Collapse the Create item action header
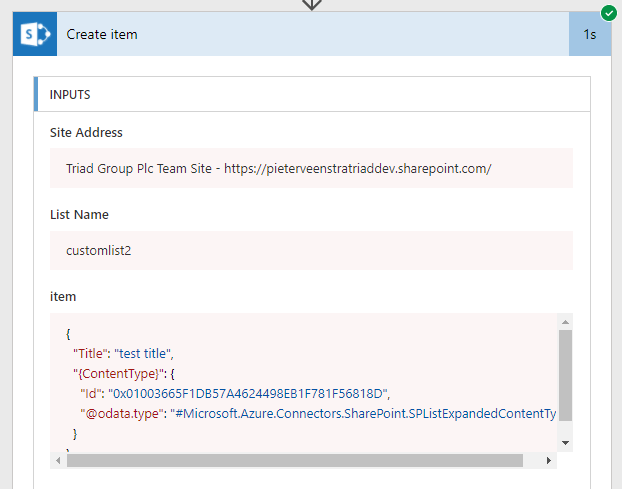622x489 pixels. click(x=313, y=34)
